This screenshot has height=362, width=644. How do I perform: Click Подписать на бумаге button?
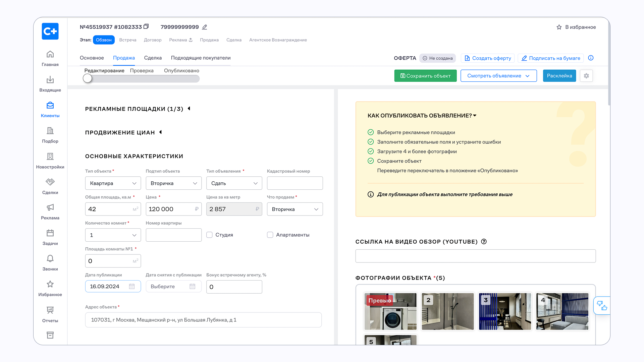pyautogui.click(x=551, y=58)
